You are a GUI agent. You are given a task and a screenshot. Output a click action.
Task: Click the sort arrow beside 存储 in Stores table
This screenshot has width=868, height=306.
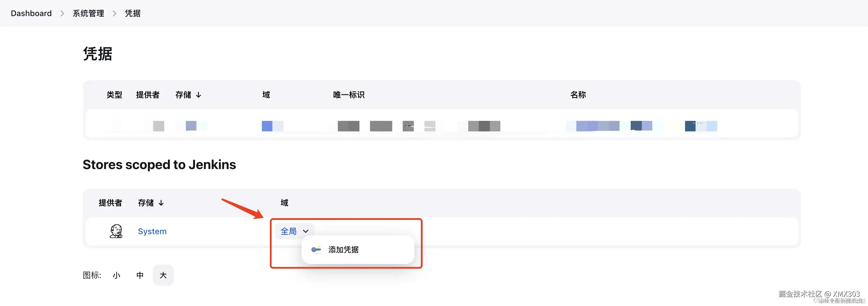point(161,203)
